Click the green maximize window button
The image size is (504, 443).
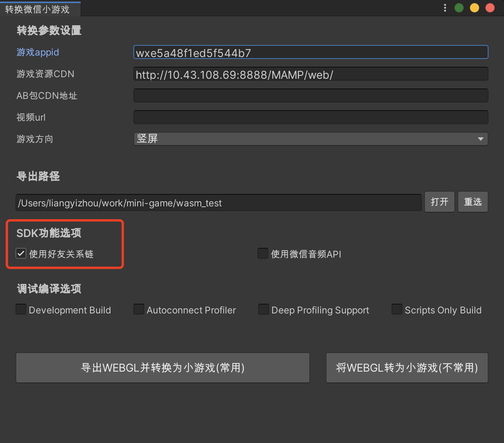coord(459,8)
